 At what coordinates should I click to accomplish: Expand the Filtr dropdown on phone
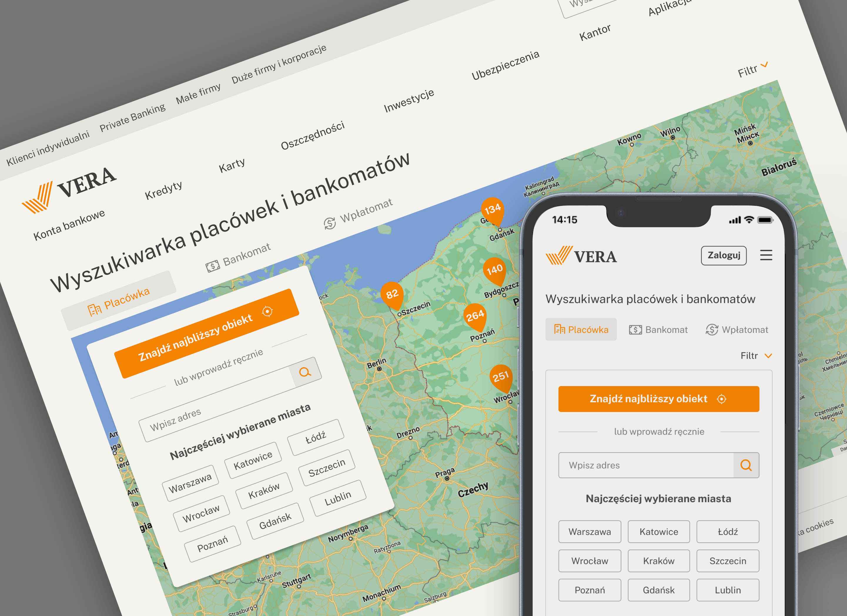coord(756,355)
